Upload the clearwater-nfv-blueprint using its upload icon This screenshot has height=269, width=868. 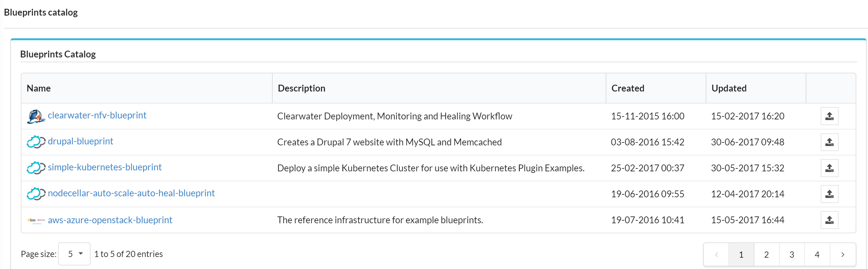point(829,116)
